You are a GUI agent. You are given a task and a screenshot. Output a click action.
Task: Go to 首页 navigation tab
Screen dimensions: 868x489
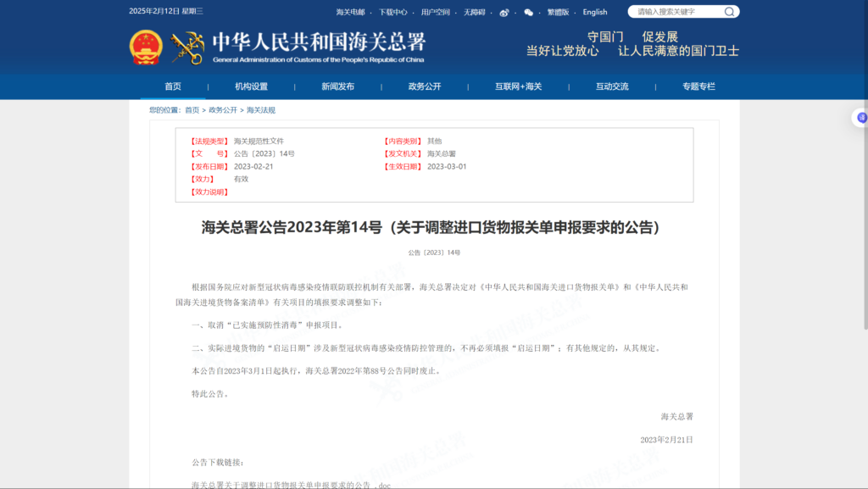coord(173,86)
